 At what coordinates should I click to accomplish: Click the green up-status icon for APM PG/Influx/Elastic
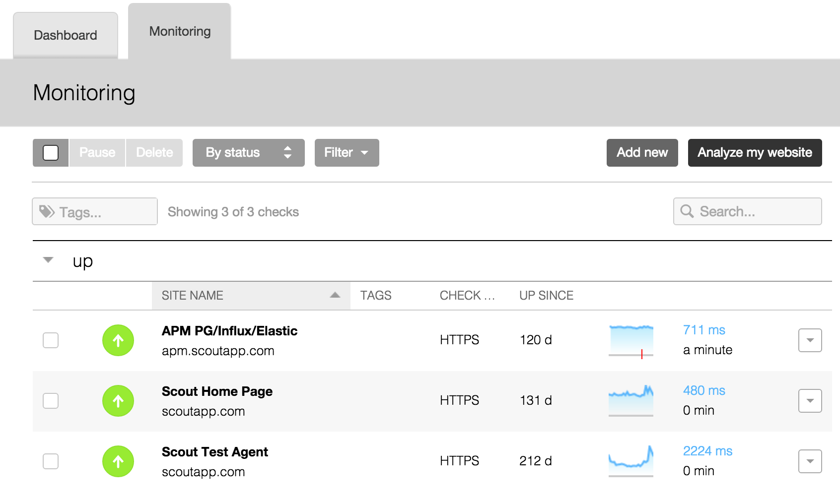click(118, 340)
